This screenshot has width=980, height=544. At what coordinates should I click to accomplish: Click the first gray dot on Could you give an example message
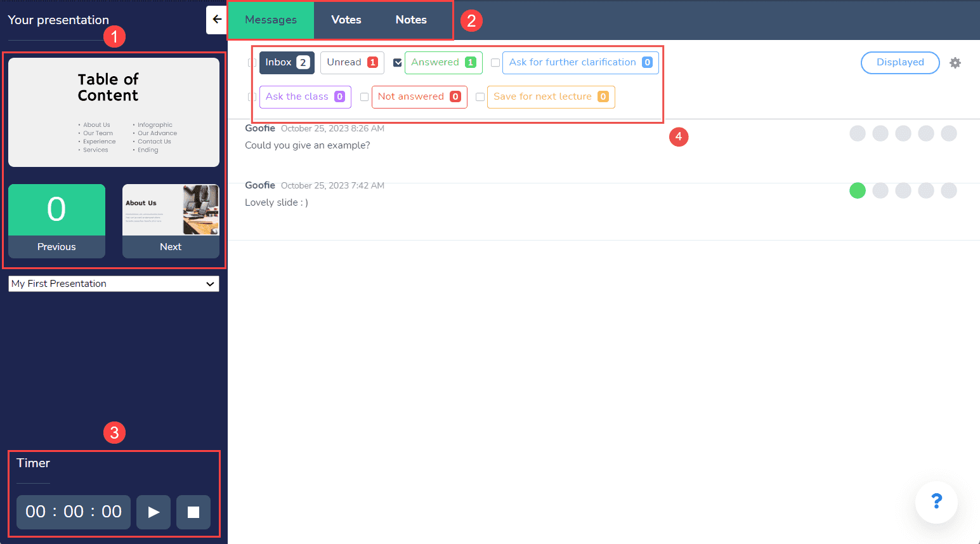(x=858, y=133)
